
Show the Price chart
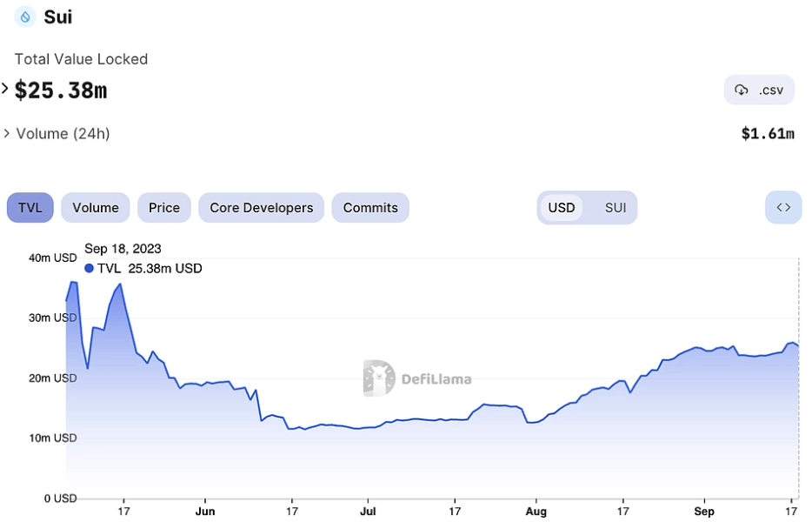(164, 207)
